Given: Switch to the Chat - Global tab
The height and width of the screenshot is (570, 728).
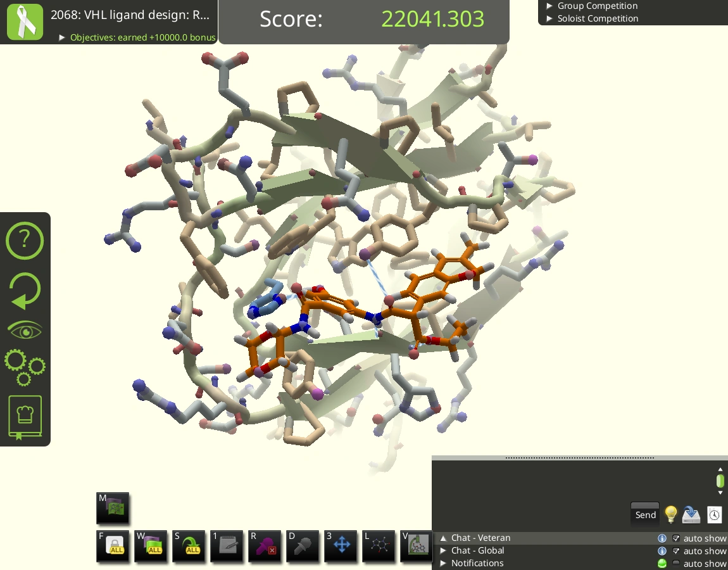Looking at the screenshot, I should pyautogui.click(x=478, y=551).
